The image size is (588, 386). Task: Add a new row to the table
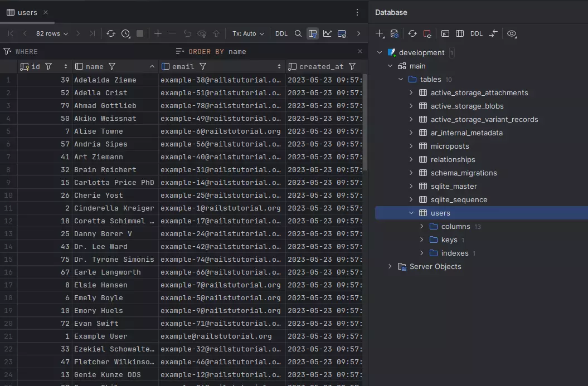pyautogui.click(x=158, y=33)
